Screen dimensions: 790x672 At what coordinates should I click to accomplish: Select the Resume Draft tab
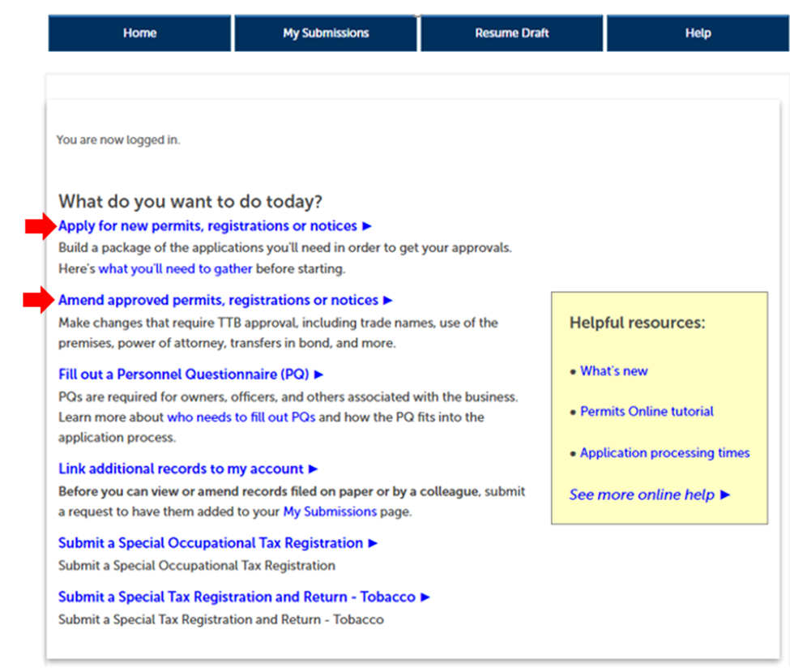click(x=511, y=33)
